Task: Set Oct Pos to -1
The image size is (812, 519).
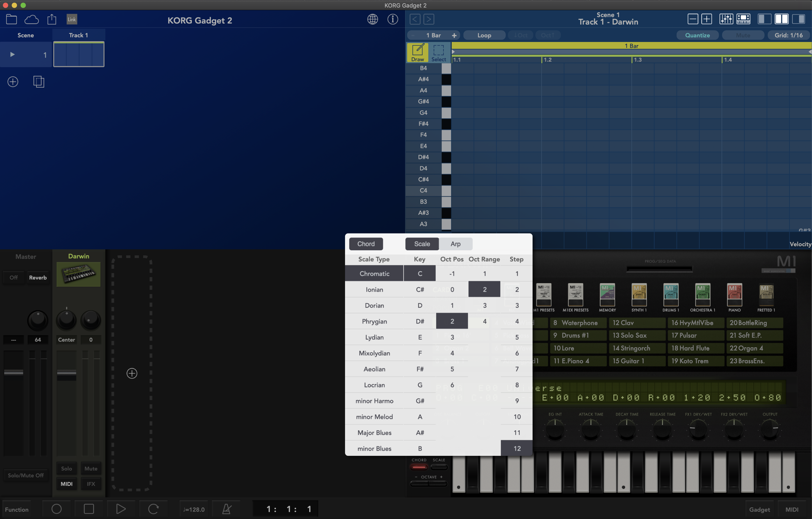Action: click(452, 273)
